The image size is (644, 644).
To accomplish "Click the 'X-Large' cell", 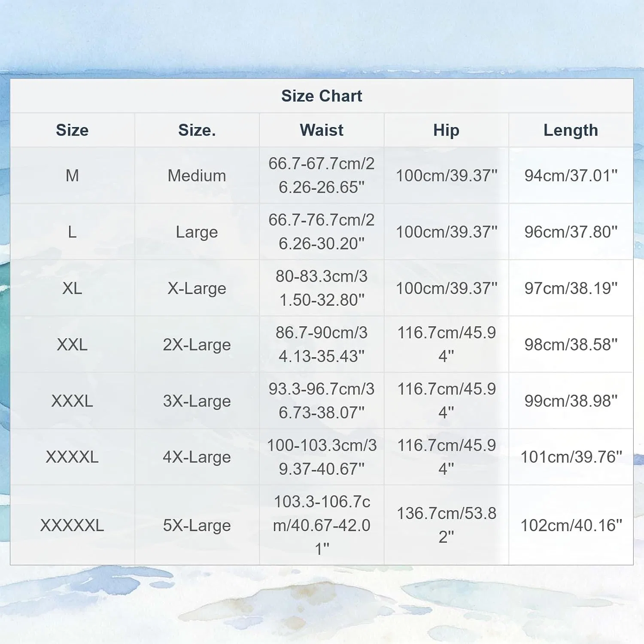I will coord(197,289).
